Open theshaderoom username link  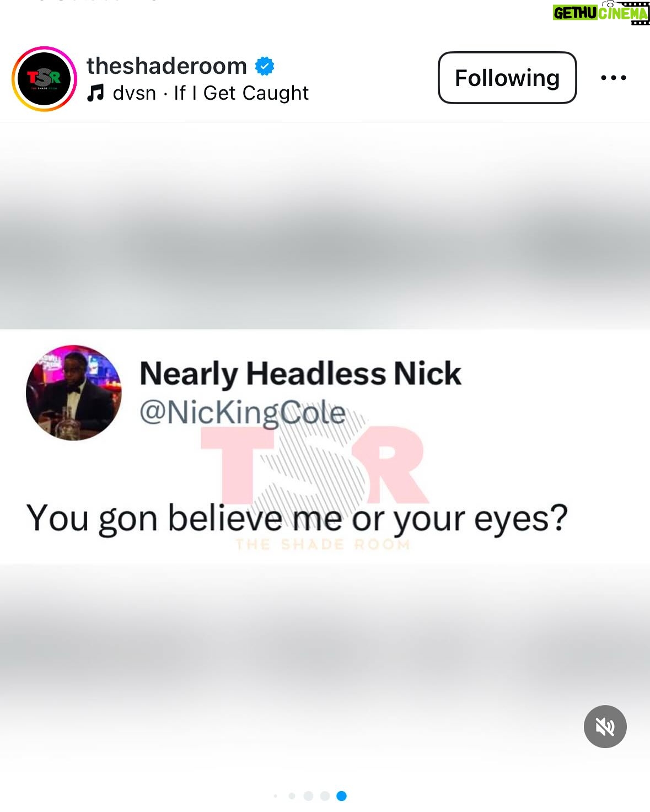[x=166, y=66]
